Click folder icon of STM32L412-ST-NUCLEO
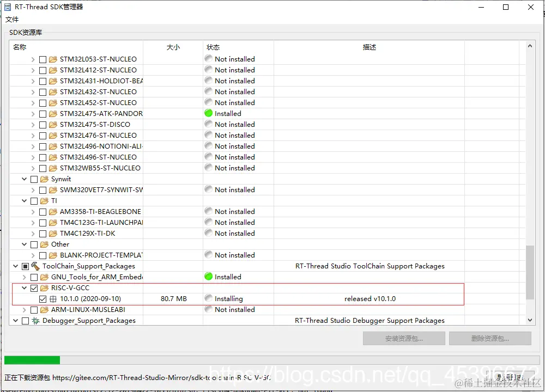545x392 pixels. pos(53,70)
